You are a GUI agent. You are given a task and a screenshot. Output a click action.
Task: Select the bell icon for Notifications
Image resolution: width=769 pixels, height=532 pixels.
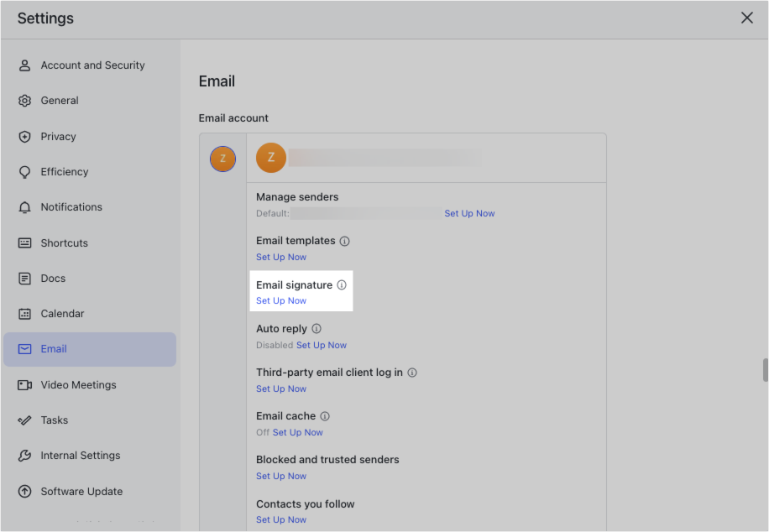25,207
